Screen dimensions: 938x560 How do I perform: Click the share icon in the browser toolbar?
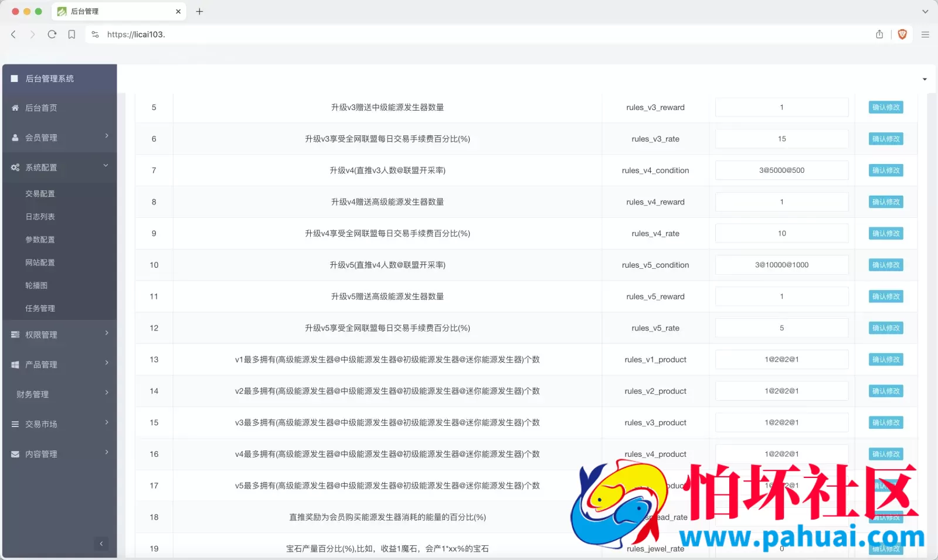[879, 35]
